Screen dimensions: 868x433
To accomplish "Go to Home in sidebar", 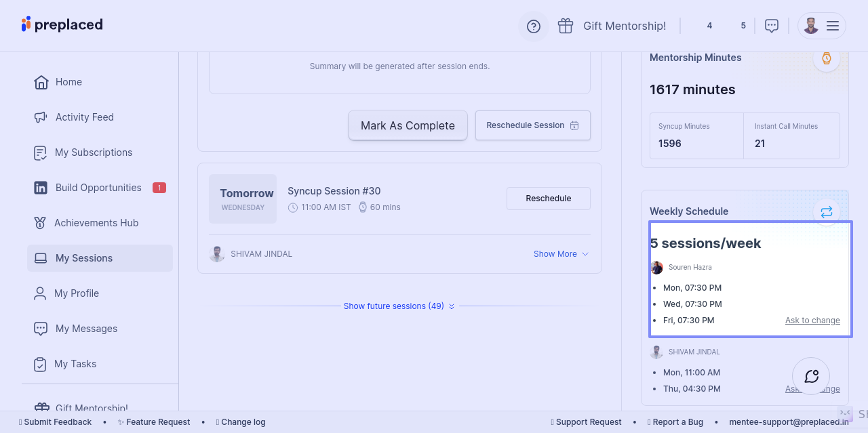I will click(68, 82).
